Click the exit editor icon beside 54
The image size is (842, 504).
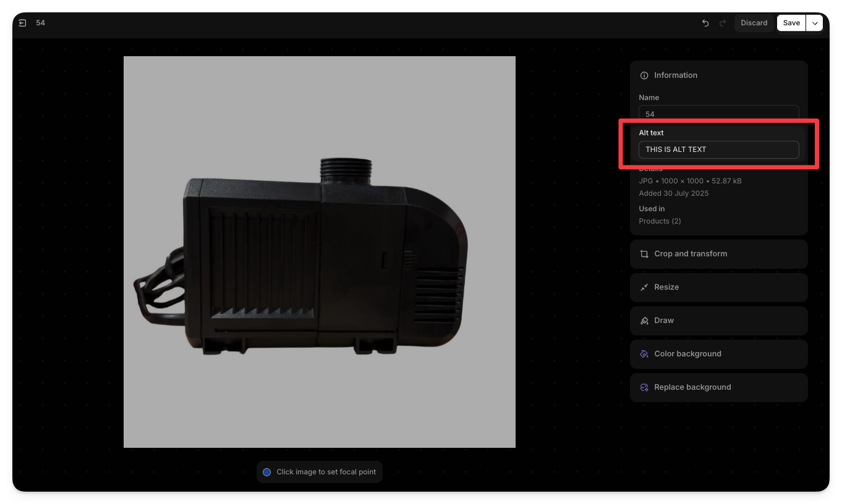coord(22,23)
